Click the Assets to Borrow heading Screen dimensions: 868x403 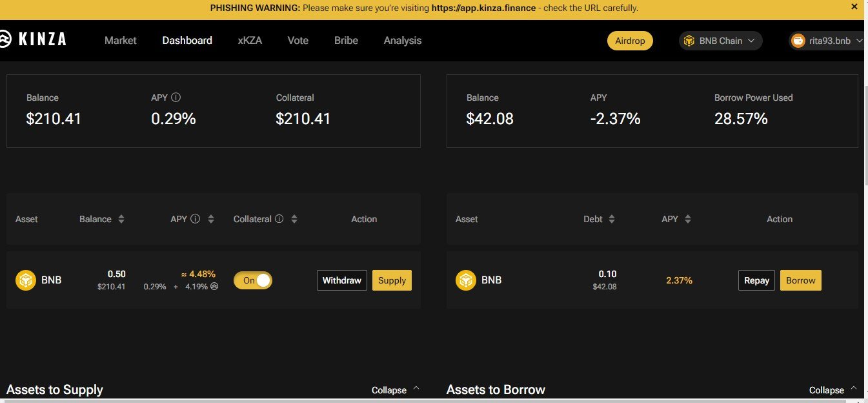[496, 389]
